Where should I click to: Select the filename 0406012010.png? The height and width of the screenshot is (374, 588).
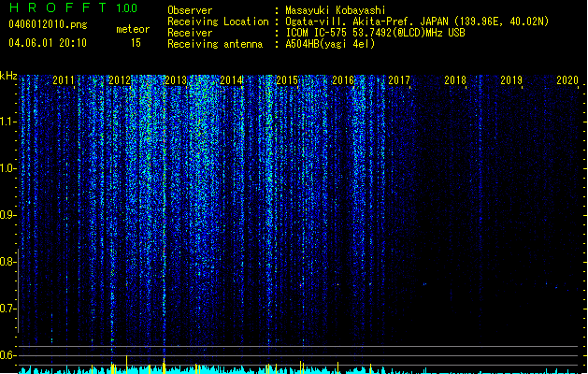48,24
